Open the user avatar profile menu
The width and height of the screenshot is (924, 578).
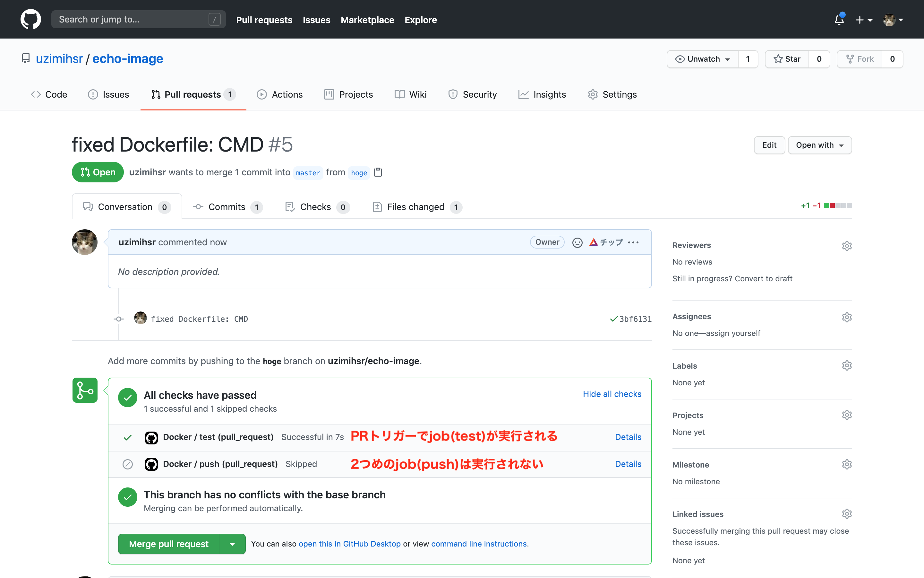893,20
